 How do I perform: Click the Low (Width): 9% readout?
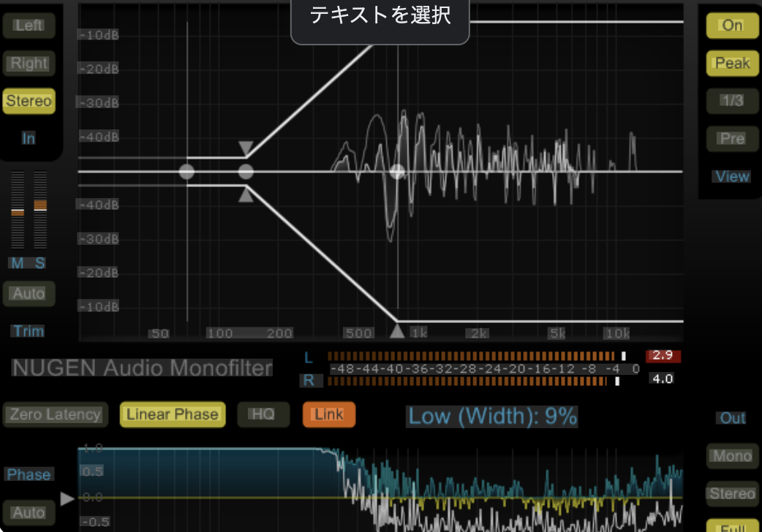(x=491, y=417)
